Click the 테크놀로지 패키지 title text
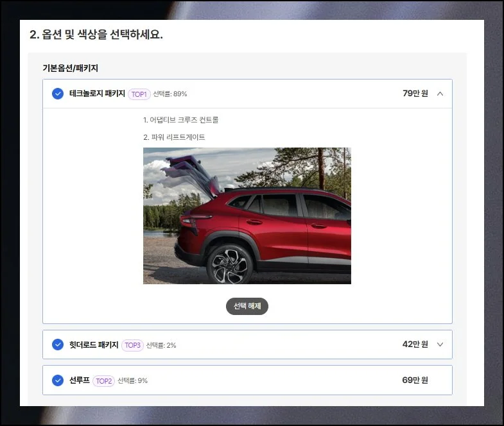 97,94
